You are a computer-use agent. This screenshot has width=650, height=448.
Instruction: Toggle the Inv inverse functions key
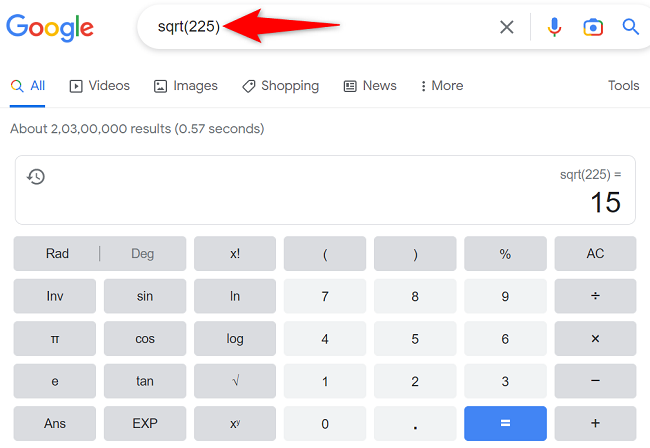point(55,296)
